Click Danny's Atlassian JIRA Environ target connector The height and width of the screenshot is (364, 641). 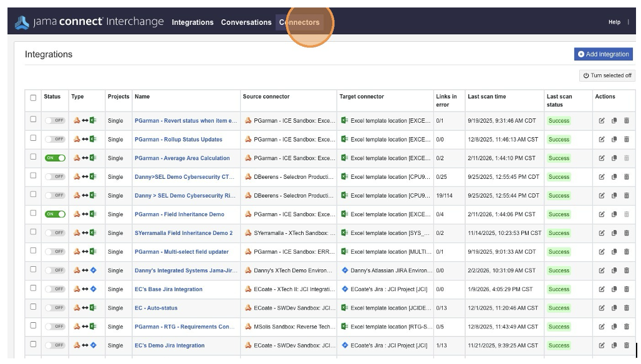click(387, 271)
